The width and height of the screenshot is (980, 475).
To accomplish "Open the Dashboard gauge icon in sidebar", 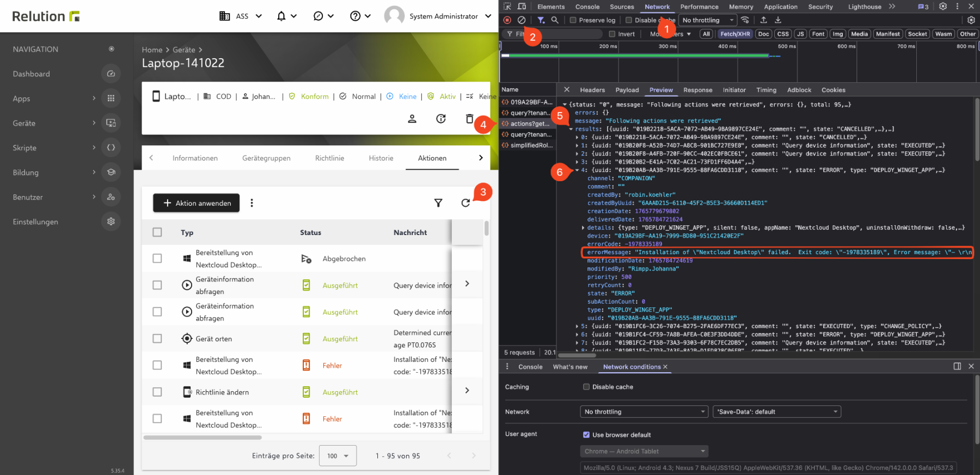I will click(111, 74).
